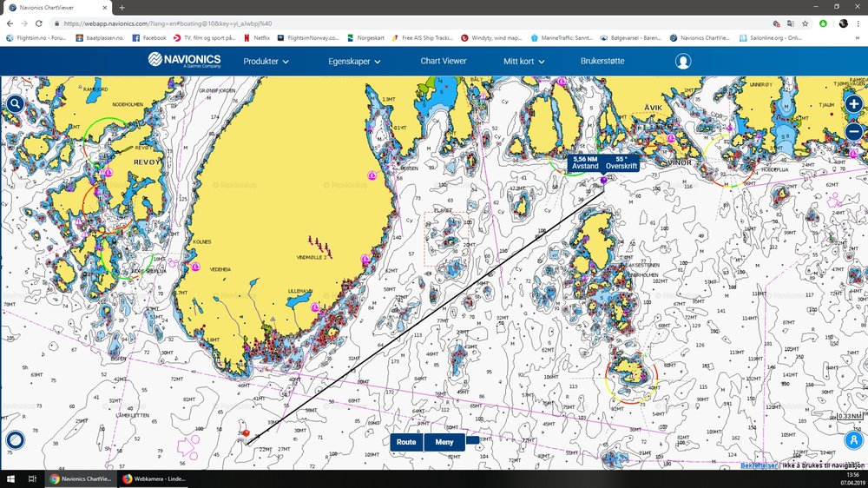Expand the Mitt kort dropdown menu
The height and width of the screenshot is (488, 868).
[523, 62]
